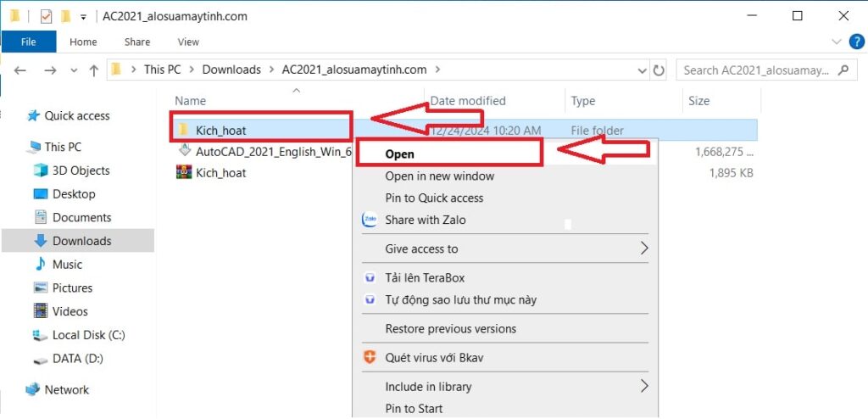Click the Bkav shield icon
Image resolution: width=868 pixels, height=419 pixels.
pyautogui.click(x=370, y=357)
